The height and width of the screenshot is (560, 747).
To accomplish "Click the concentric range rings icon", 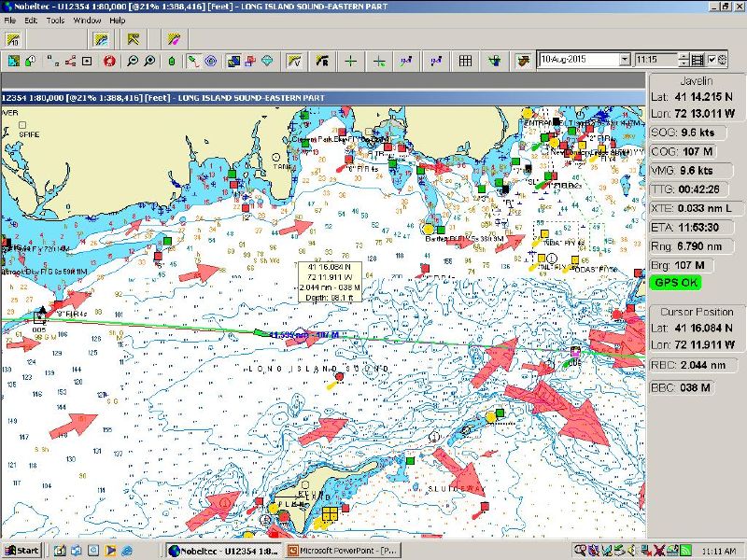I will pos(211,61).
